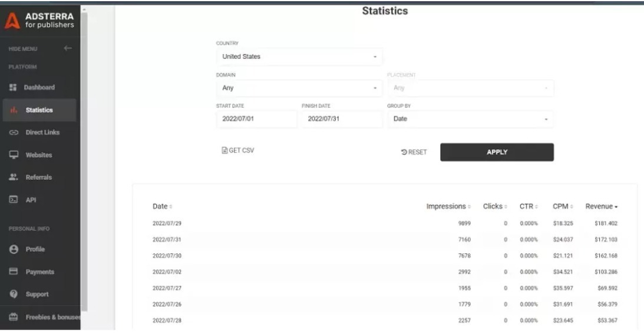Click the sidebar vertical scrollbar
Image resolution: width=644 pixels, height=333 pixels.
pyautogui.click(x=84, y=160)
